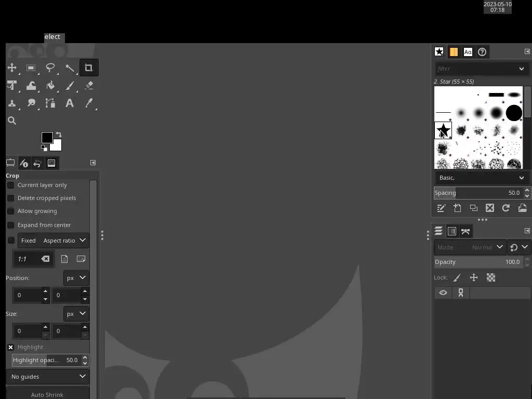Switch to the Images tab
This screenshot has height=399, width=532.
(51, 163)
